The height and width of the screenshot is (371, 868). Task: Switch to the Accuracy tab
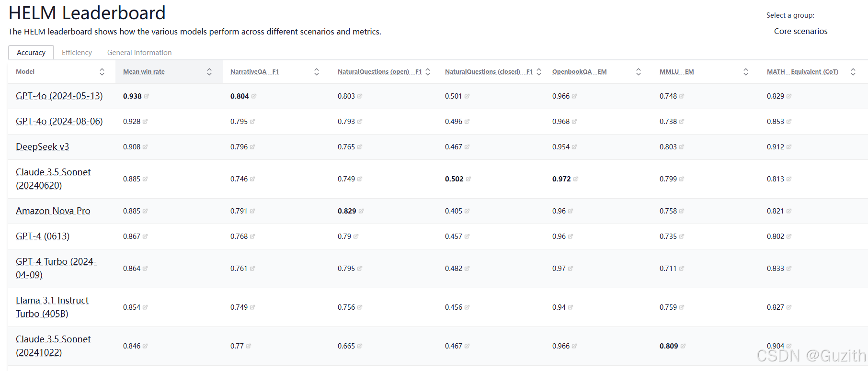31,53
